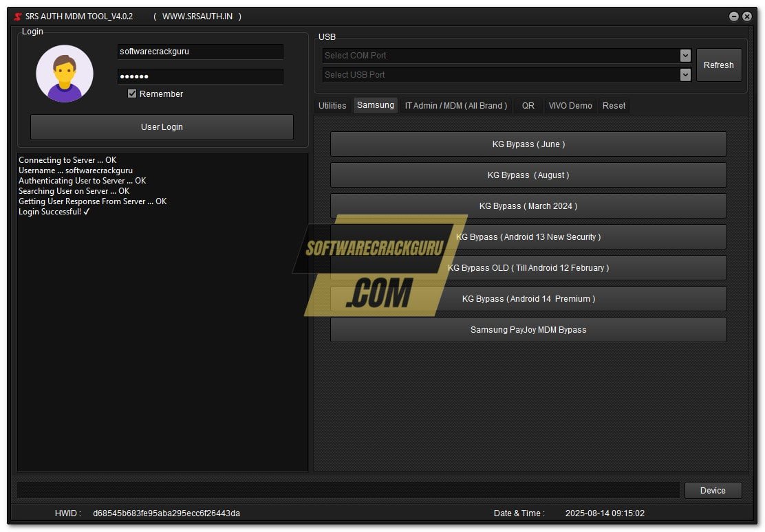Click the password input field
Image resolution: width=765 pixels, height=532 pixels.
click(200, 76)
